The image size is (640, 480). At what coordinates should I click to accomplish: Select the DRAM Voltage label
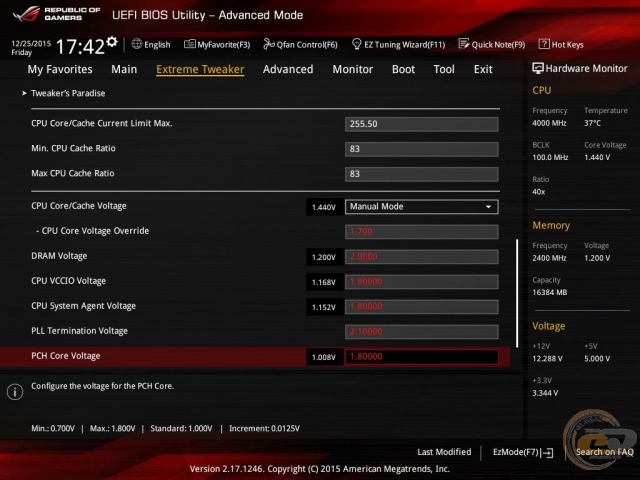tap(59, 256)
